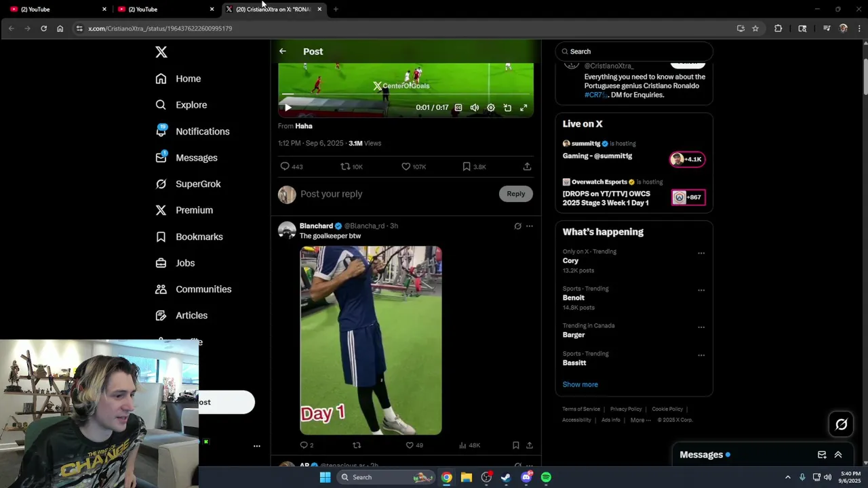Open a new browser tab

(x=336, y=9)
